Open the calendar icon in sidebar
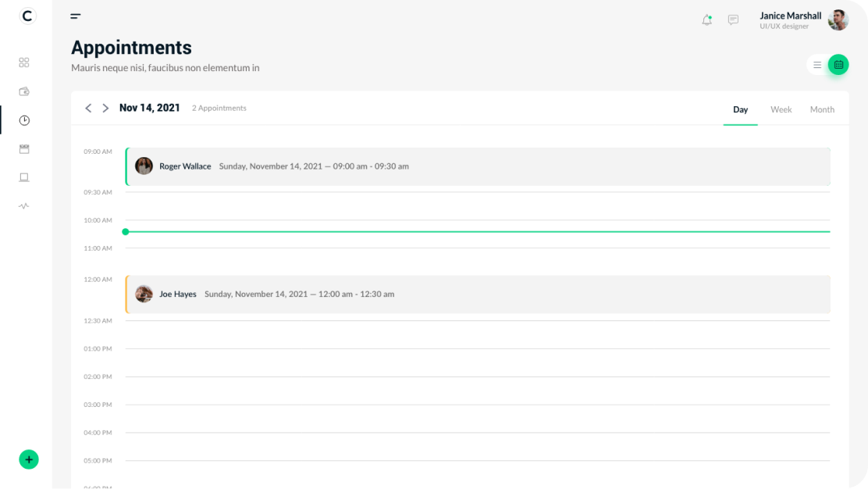 point(24,148)
